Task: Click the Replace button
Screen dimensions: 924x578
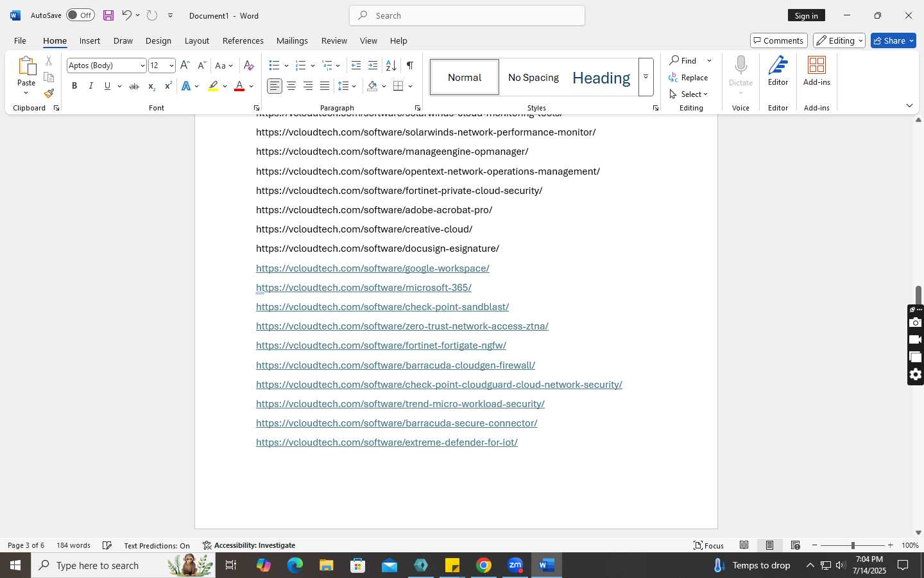Action: coord(689,77)
